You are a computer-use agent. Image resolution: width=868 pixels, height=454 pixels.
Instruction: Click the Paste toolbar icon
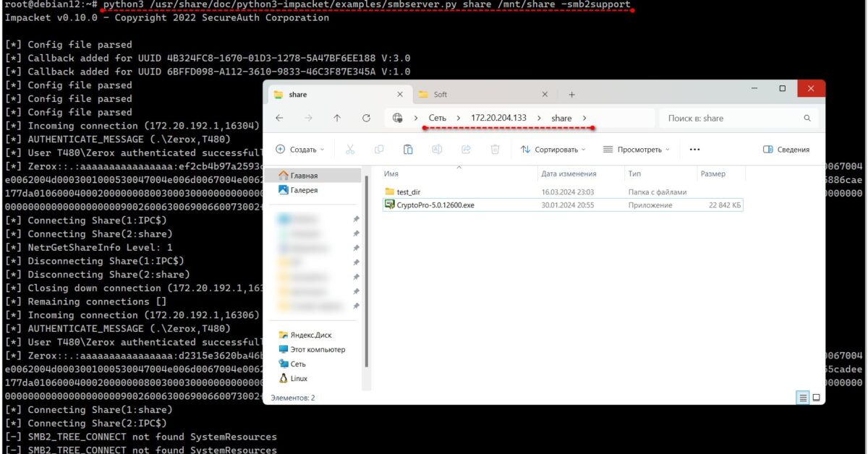(x=408, y=149)
